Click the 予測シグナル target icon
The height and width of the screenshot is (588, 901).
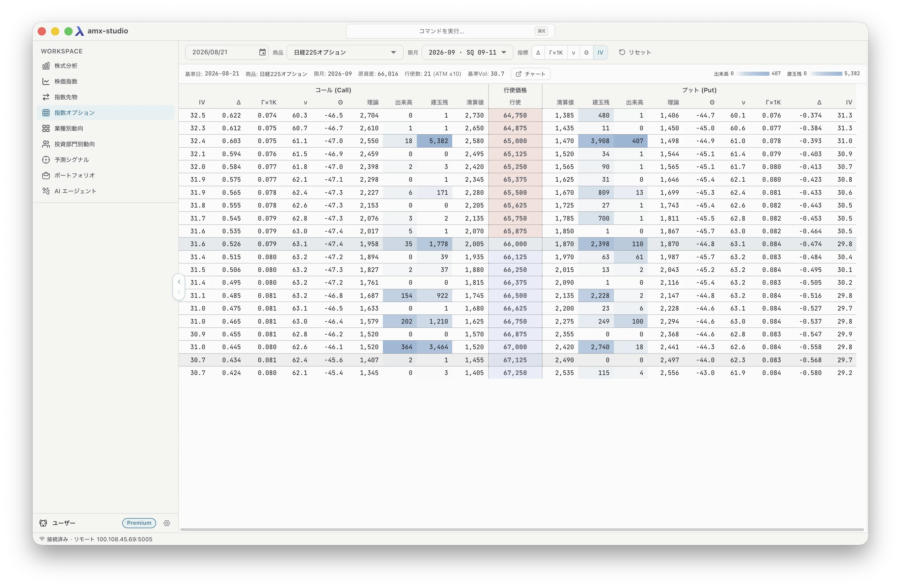coord(46,160)
